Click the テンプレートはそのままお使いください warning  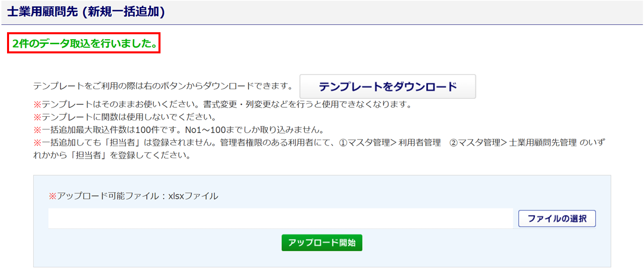(x=222, y=105)
